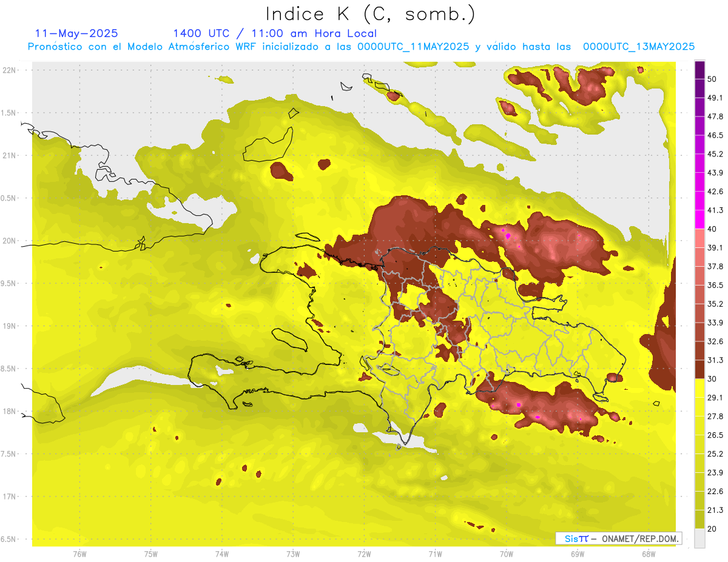Screen dimensions: 728x562
Task: Click the "74W" longitude axis label
Action: point(222,554)
